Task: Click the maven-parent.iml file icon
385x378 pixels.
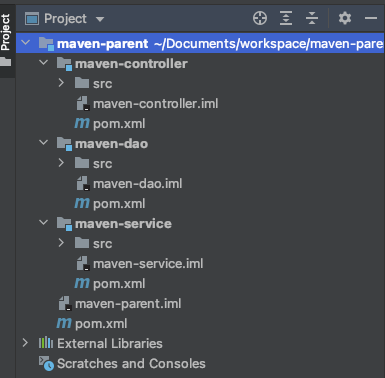Action: [x=65, y=304]
